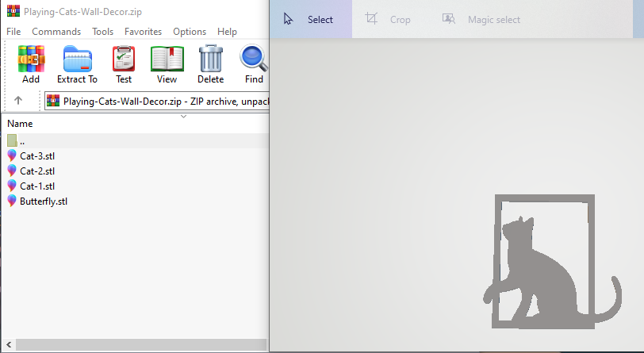Click the Delete trash icon
This screenshot has height=353, width=644.
point(210,59)
